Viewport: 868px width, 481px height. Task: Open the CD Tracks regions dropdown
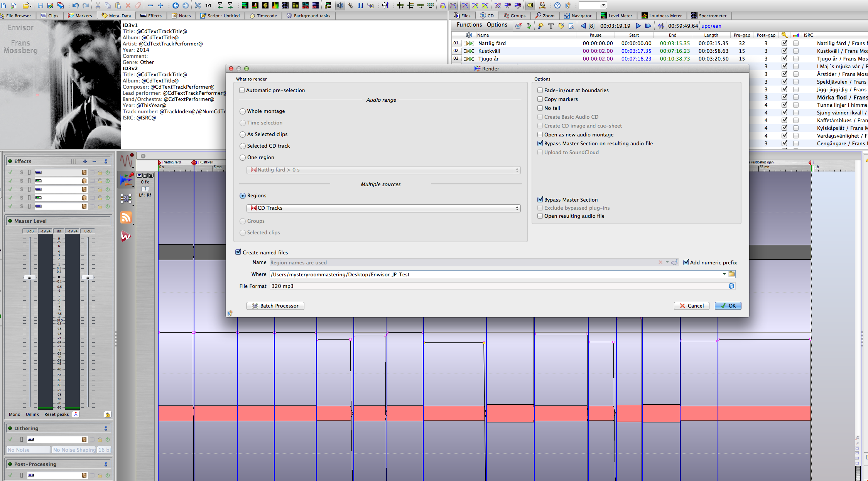tap(383, 208)
